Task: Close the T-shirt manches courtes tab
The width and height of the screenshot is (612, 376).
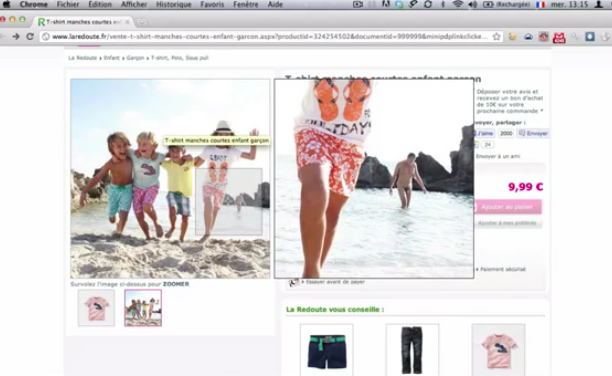Action: 127,22
